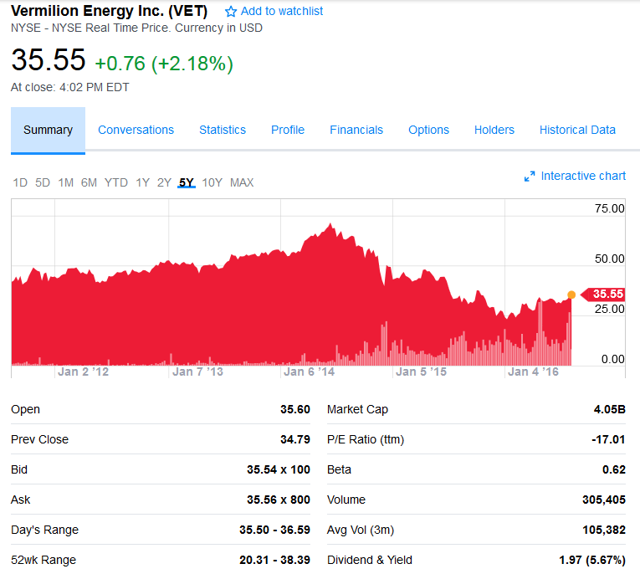Choose the 1M chart range

click(66, 182)
